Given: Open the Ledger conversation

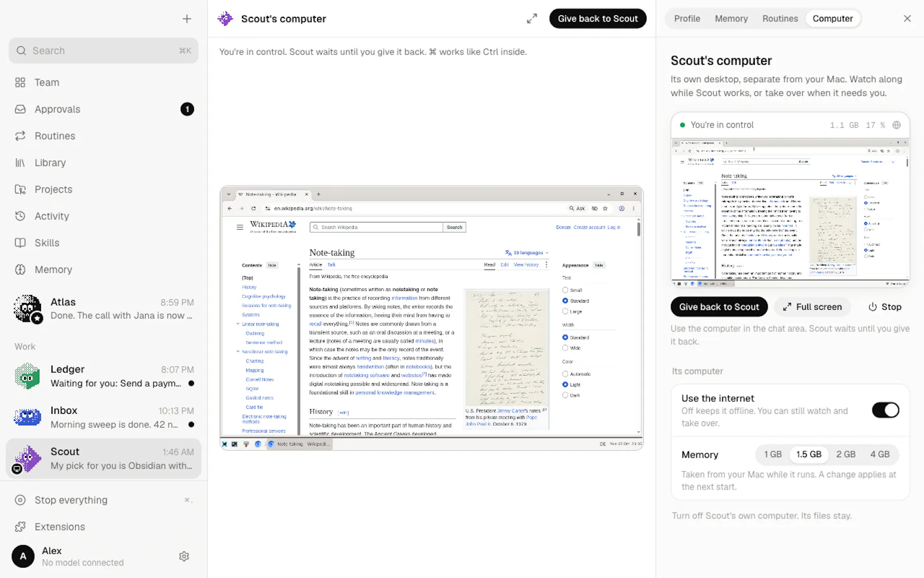Looking at the screenshot, I should 103,376.
